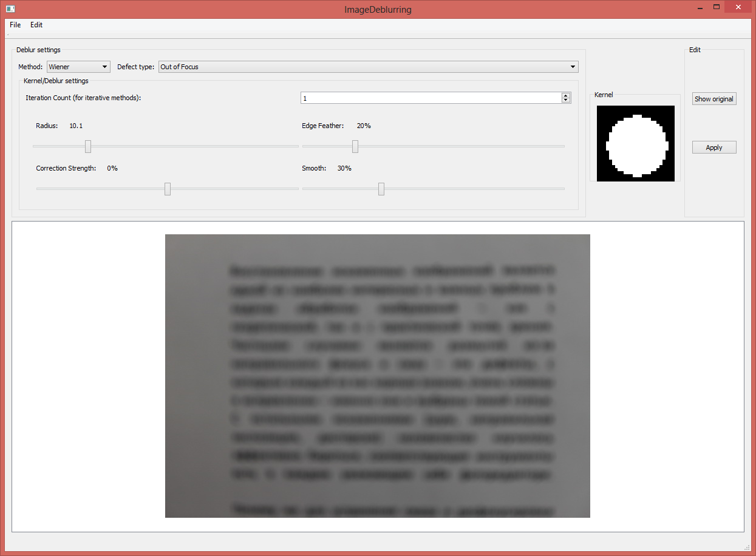
Task: Click the Smooth slider handle
Action: pyautogui.click(x=381, y=189)
